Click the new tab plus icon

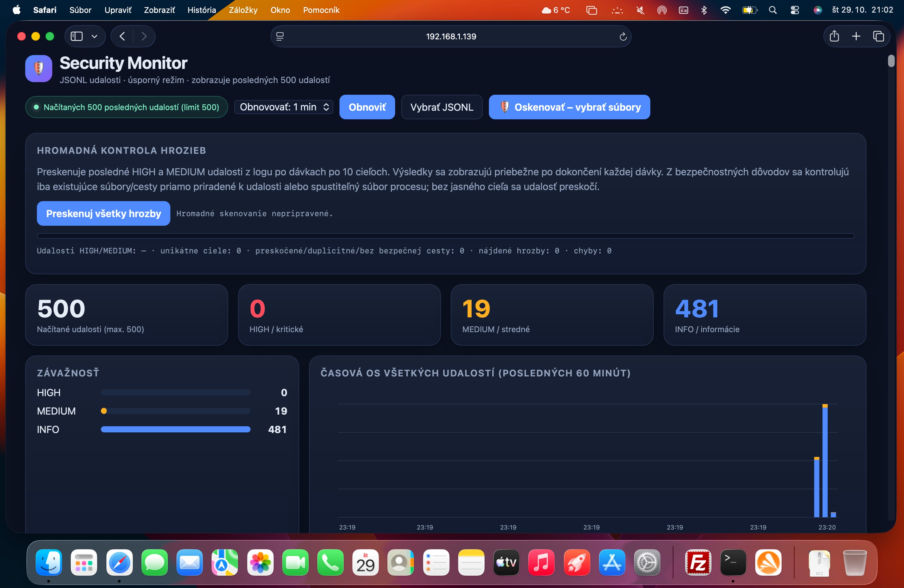856,36
